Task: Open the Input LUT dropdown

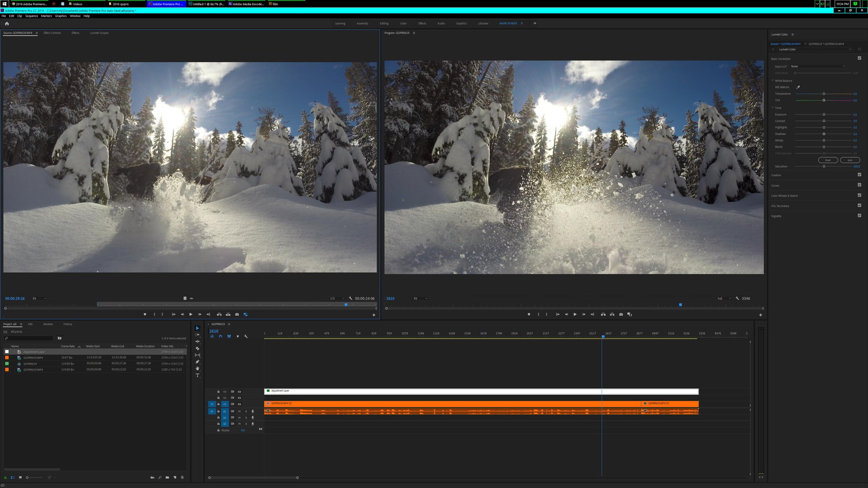Action: coord(818,67)
